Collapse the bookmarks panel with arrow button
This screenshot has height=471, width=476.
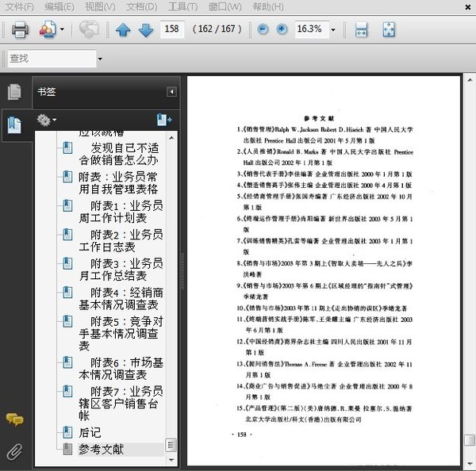point(171,92)
